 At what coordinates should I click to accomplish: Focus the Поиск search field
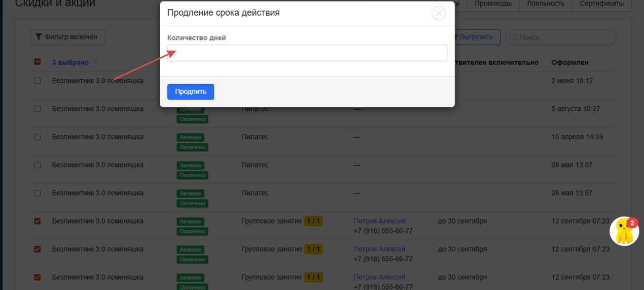565,37
